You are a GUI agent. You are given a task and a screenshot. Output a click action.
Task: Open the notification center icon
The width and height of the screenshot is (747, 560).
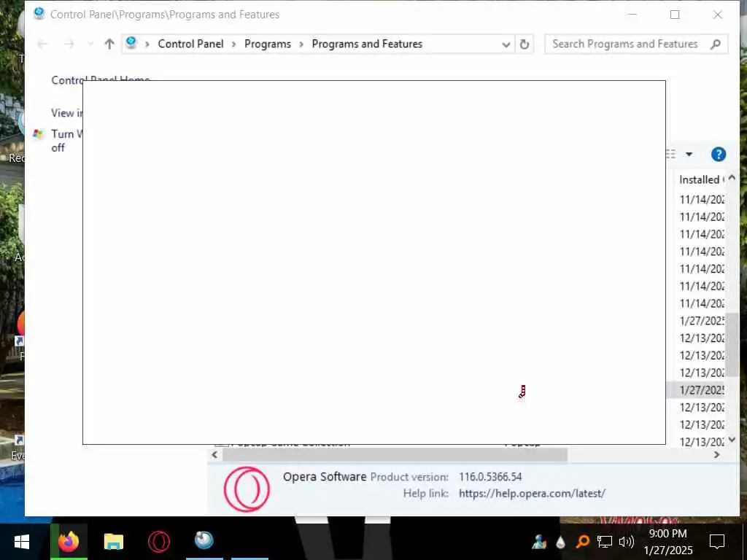click(x=717, y=542)
